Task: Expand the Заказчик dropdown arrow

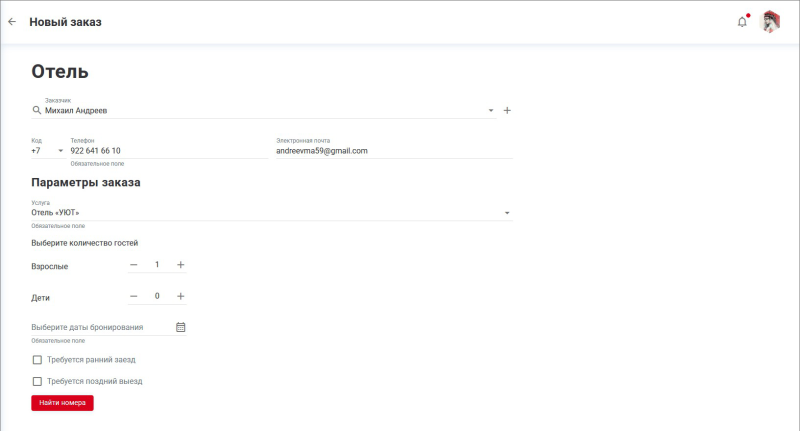Action: (491, 110)
